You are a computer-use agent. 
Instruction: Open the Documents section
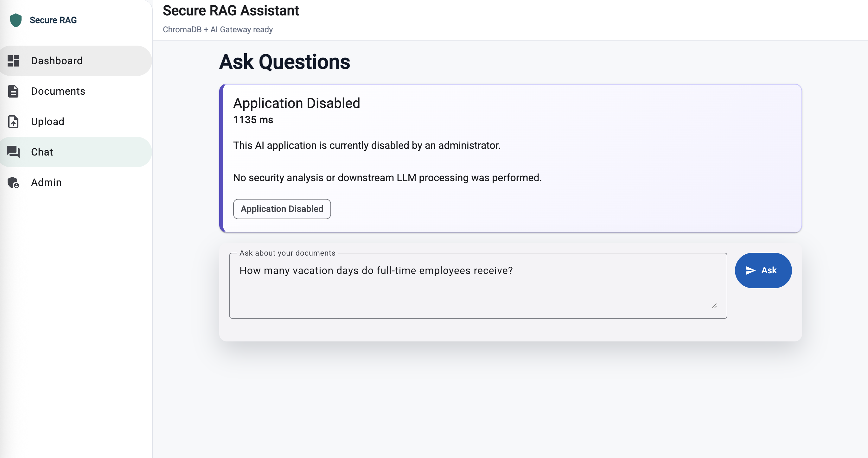click(76, 91)
